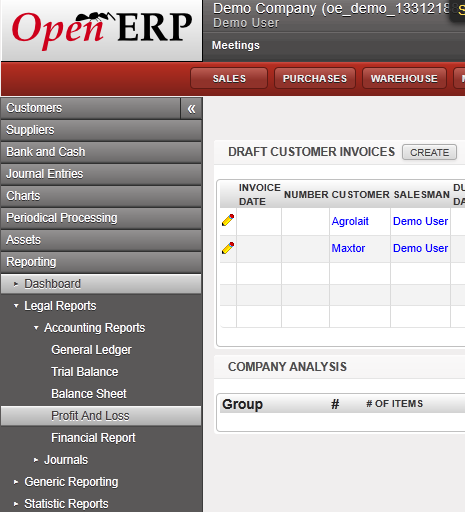Expand the Statistic Reports tree node
The height and width of the screenshot is (512, 465).
point(16,504)
